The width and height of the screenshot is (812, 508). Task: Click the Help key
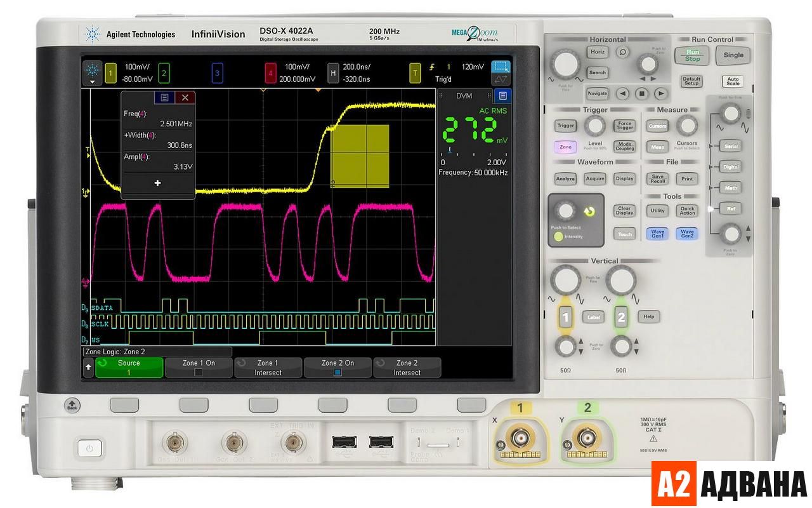coord(648,316)
